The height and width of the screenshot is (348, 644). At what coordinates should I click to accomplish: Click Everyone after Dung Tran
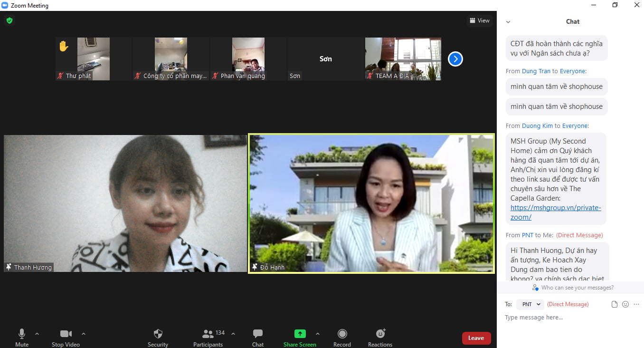coord(572,71)
